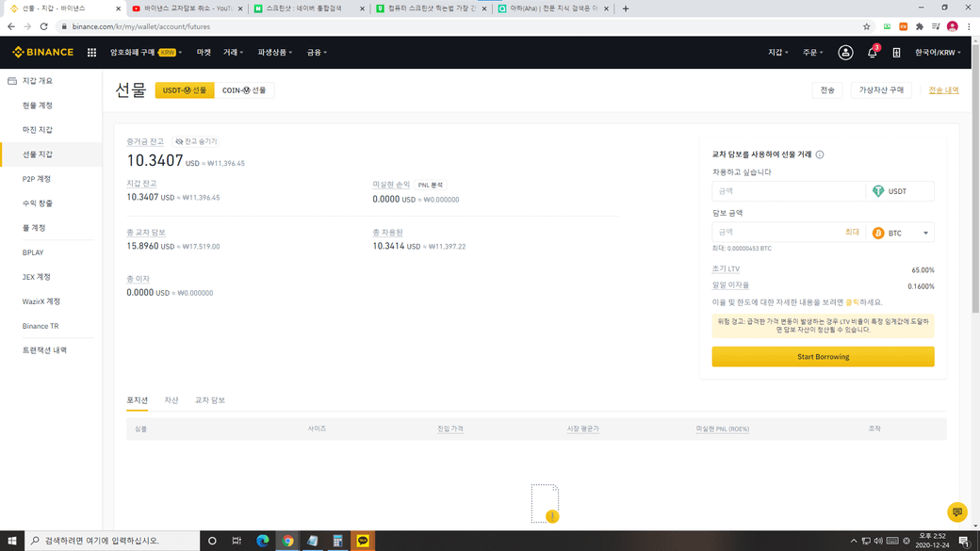Open the 전송 내역 link
The image size is (980, 551).
943,90
